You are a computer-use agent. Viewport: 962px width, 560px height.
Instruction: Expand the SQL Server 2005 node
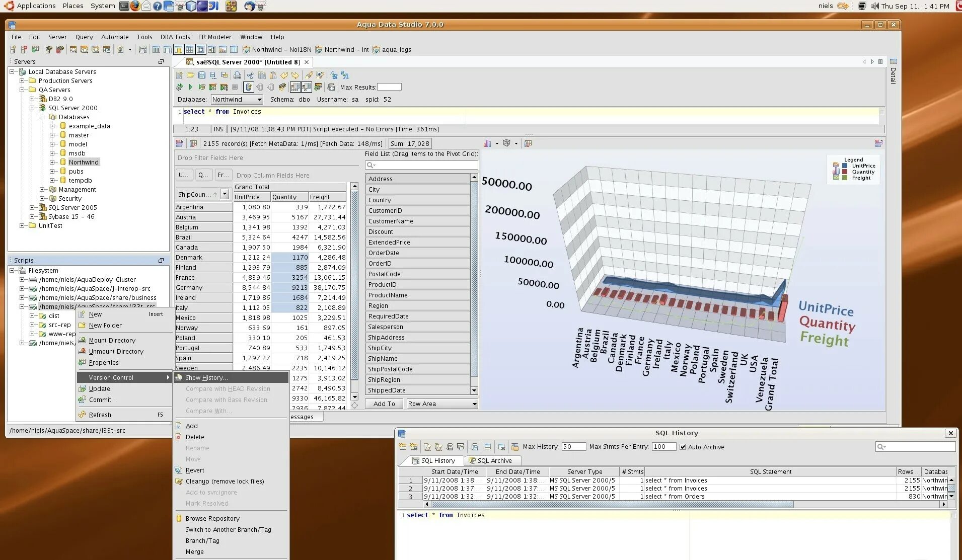pos(32,207)
